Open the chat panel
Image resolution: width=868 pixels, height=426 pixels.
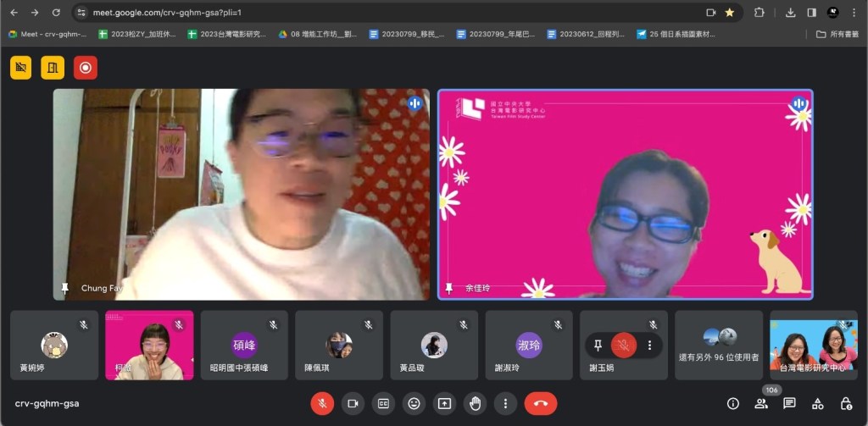[789, 404]
